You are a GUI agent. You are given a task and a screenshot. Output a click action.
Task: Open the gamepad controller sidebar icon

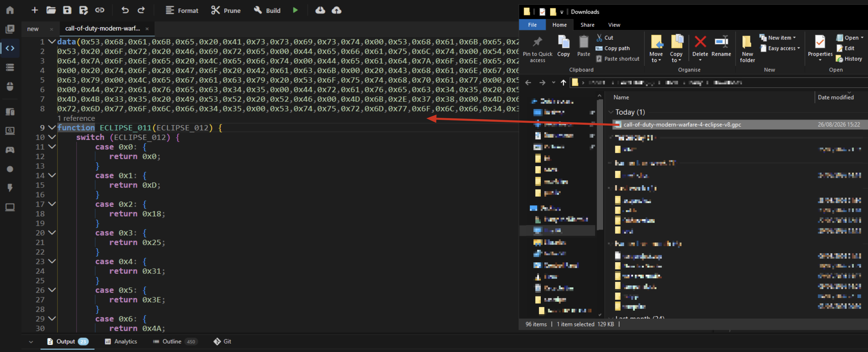[10, 150]
